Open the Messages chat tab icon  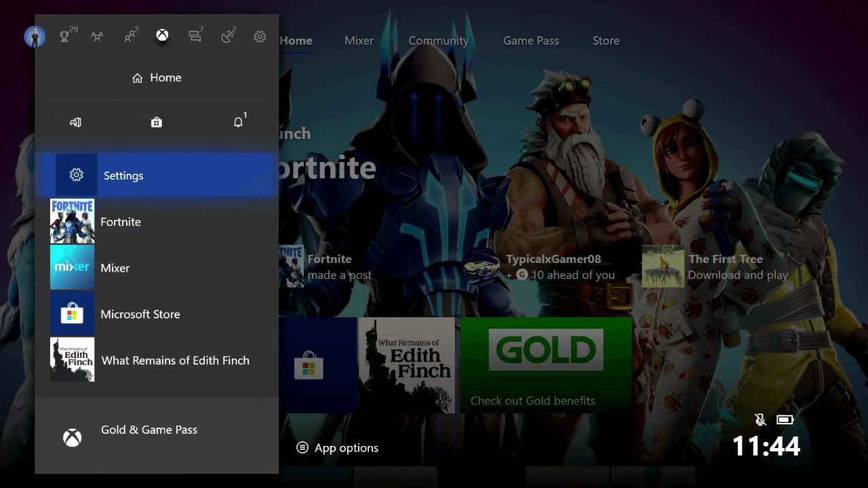pos(195,37)
